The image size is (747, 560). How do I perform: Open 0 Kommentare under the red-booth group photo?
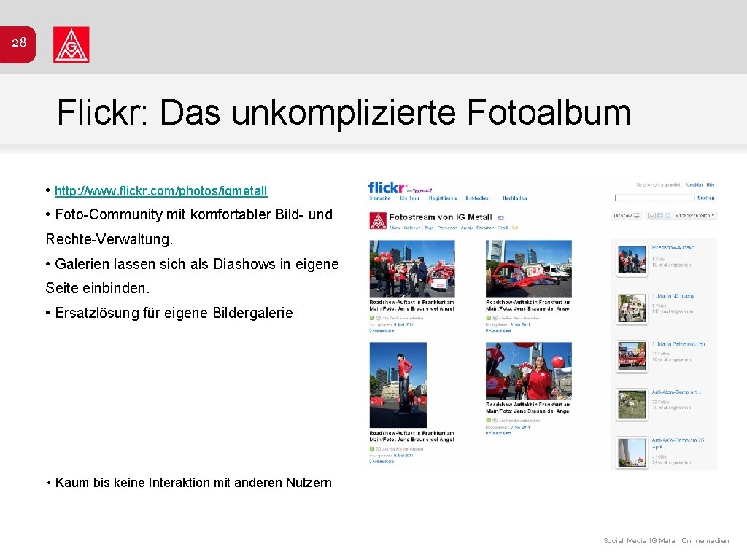click(x=382, y=330)
